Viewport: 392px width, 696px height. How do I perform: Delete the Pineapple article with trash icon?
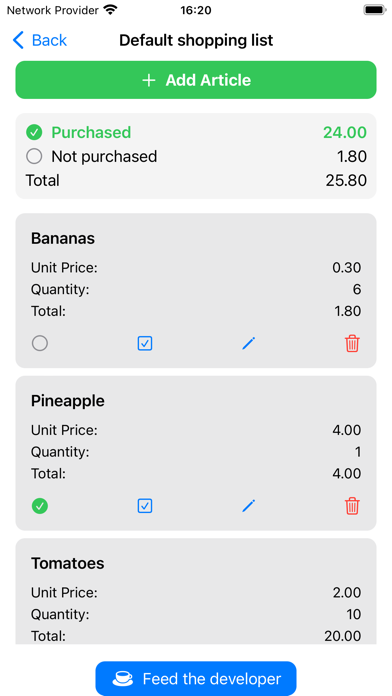tap(352, 506)
